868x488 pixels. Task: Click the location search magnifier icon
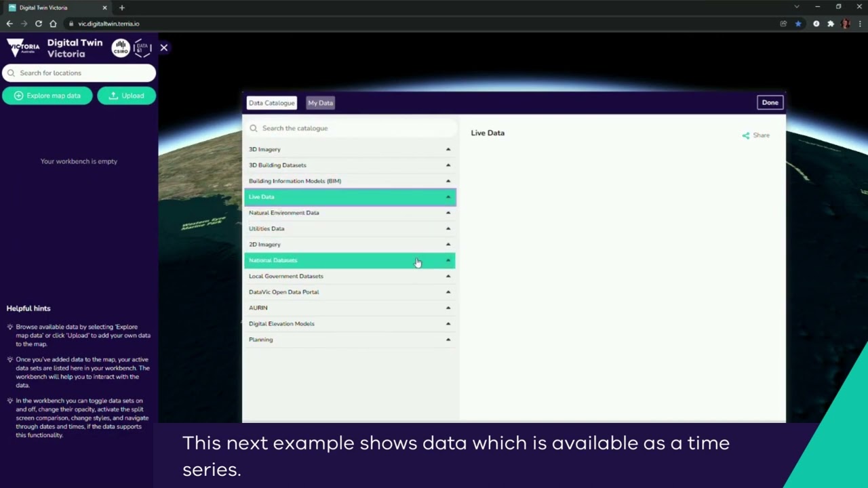(x=11, y=73)
